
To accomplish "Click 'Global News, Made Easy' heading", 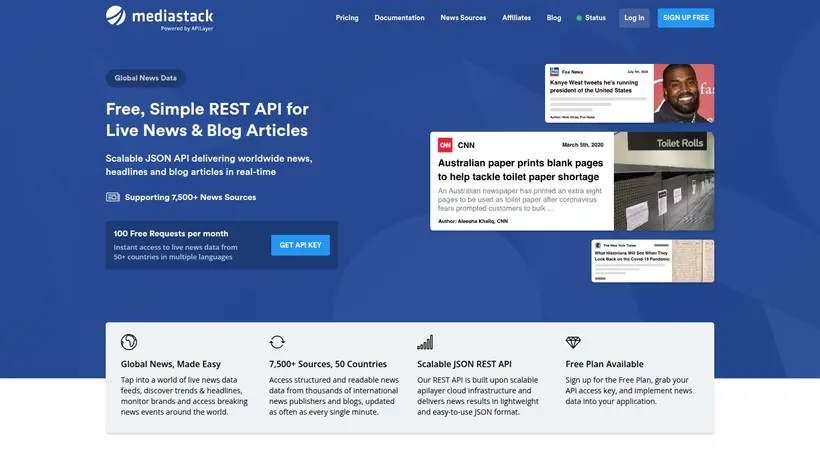I will (x=170, y=364).
